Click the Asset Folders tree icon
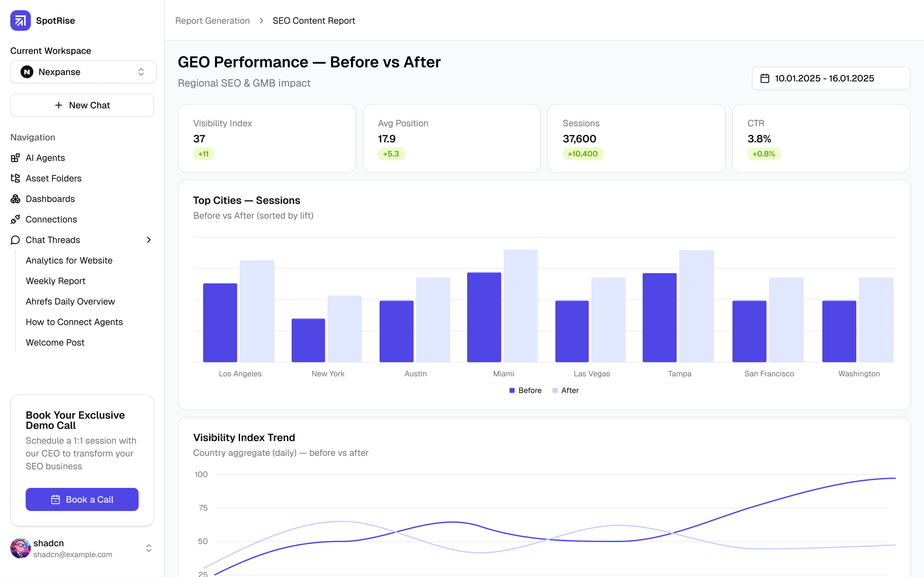Screen dimensions: 924x577 click(x=15, y=178)
